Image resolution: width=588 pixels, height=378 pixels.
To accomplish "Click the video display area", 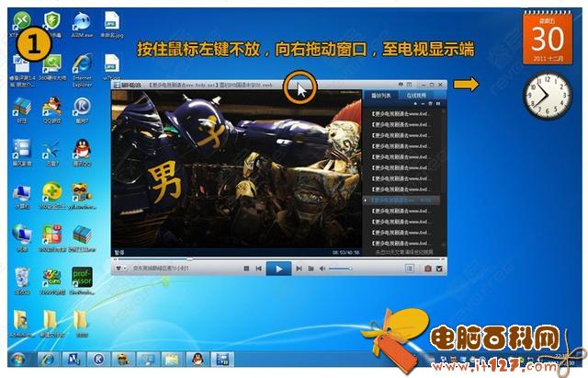I will pyautogui.click(x=237, y=169).
